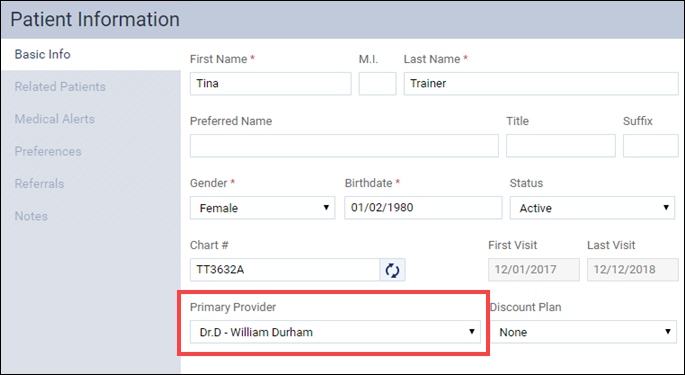Expand the Discount Plan dropdown

583,332
